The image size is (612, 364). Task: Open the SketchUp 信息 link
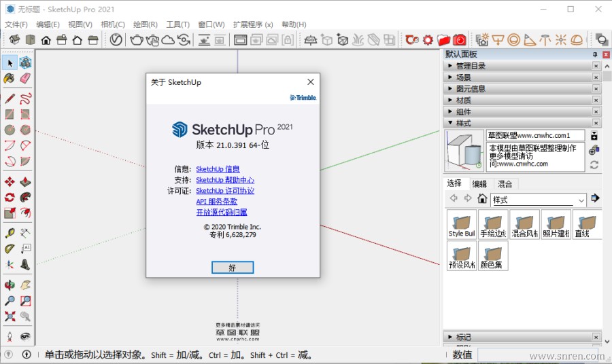coord(218,168)
